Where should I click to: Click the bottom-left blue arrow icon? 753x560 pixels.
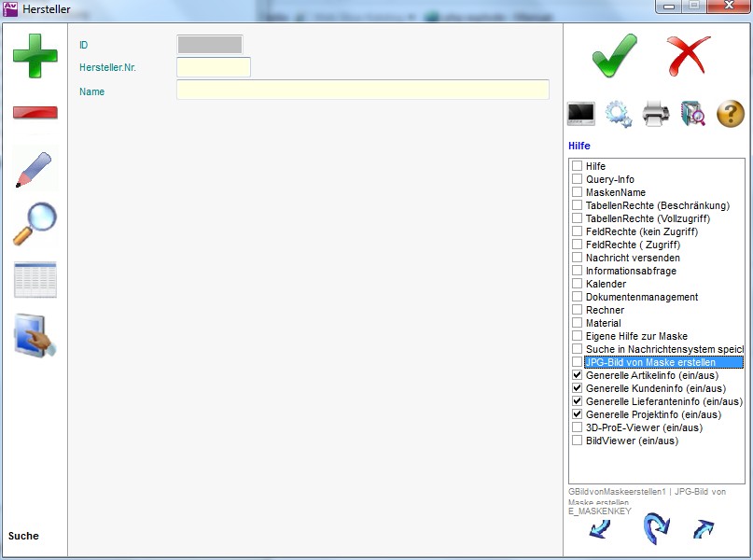599,529
